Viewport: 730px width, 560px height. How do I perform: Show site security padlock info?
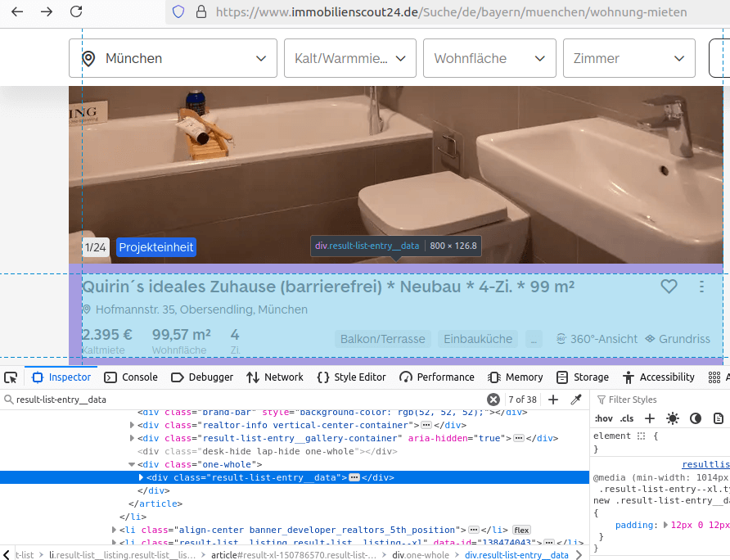(x=201, y=11)
